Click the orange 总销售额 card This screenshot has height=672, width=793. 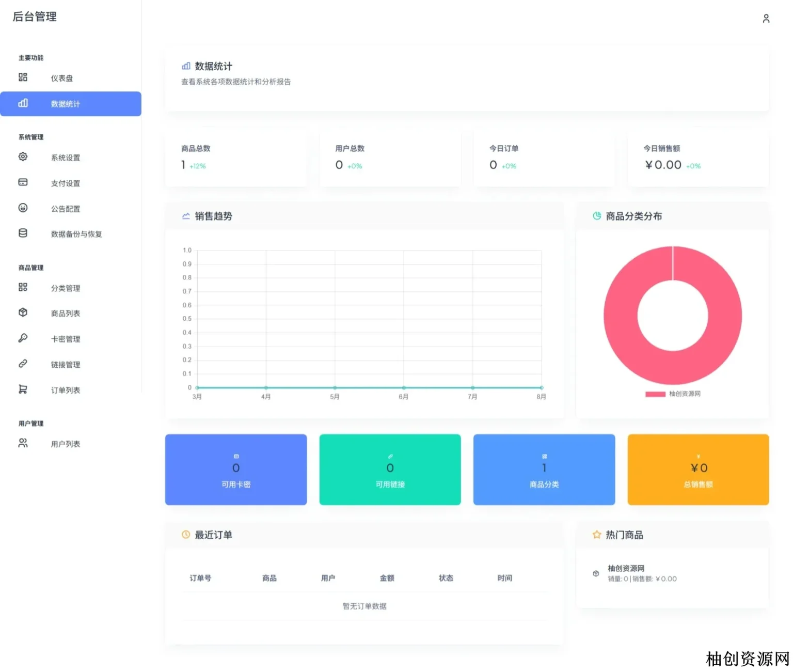pyautogui.click(x=698, y=470)
